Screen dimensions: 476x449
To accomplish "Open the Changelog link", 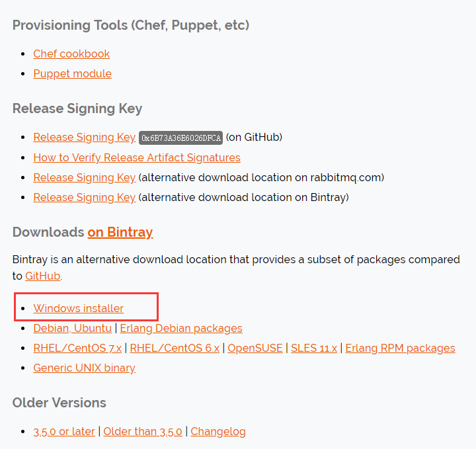I will click(218, 431).
